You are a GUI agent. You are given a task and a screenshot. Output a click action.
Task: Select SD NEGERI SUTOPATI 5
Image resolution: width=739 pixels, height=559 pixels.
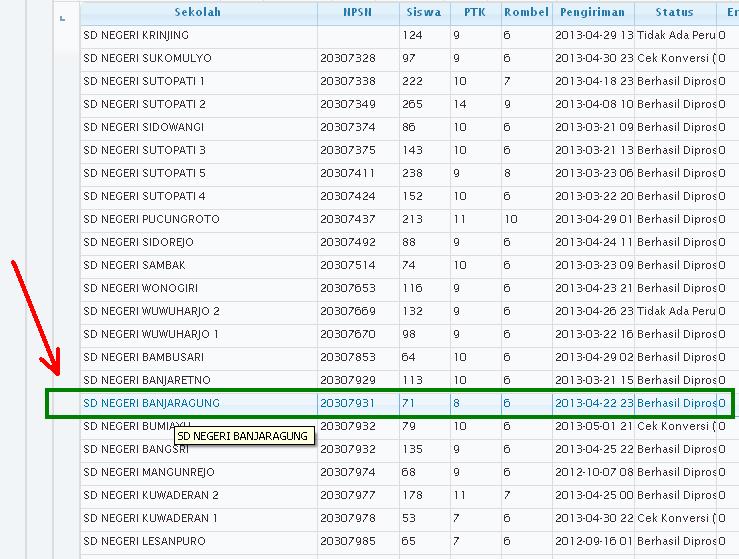(x=145, y=174)
